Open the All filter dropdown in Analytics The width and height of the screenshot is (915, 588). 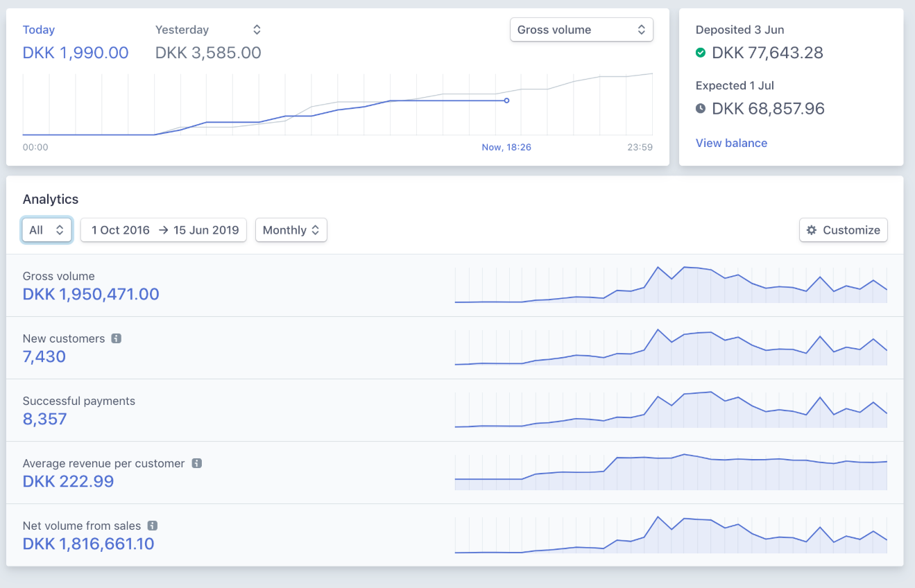(x=46, y=230)
